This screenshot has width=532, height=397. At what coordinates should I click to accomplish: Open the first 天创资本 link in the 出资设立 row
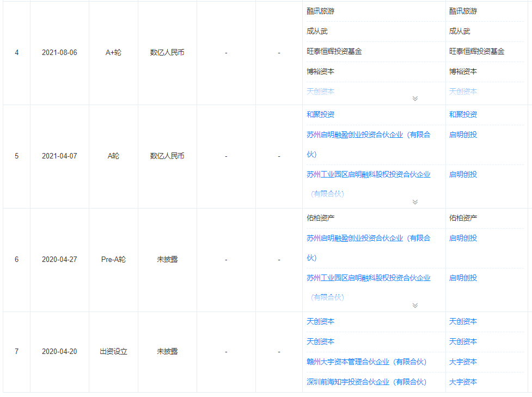click(x=321, y=321)
